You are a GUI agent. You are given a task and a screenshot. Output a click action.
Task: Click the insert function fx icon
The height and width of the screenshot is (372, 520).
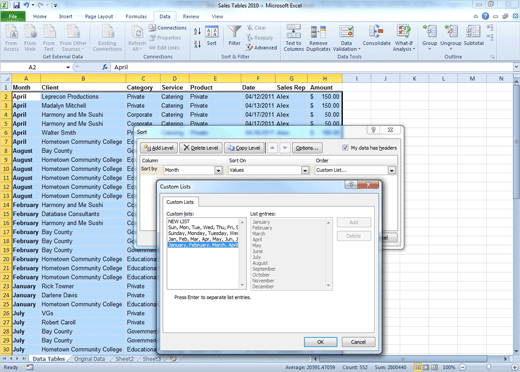pyautogui.click(x=105, y=67)
